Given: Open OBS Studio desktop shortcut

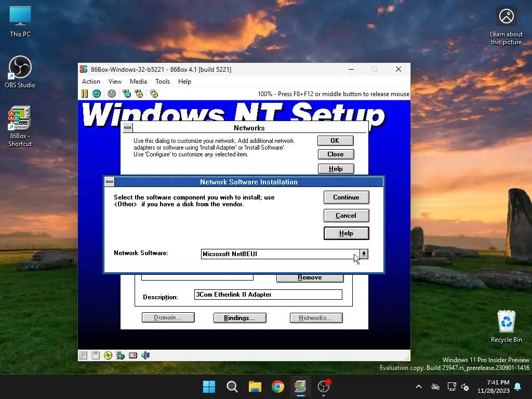Looking at the screenshot, I should [20, 72].
